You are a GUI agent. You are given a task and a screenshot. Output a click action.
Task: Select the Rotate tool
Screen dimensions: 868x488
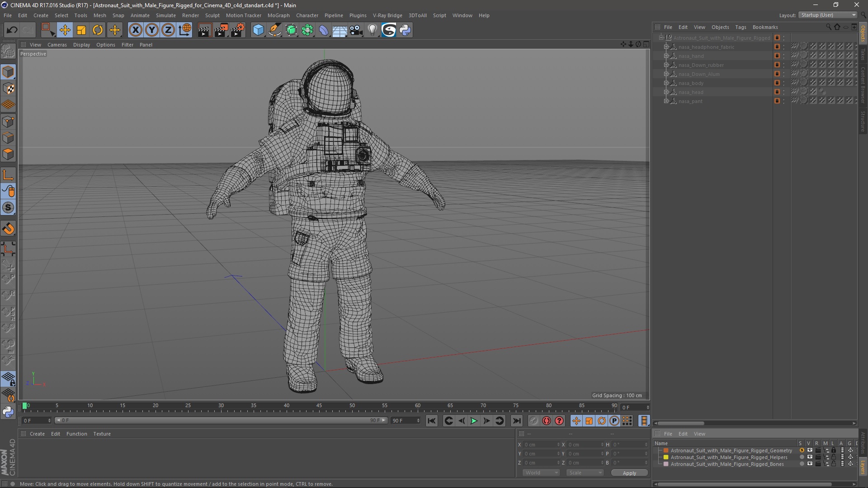tap(98, 30)
